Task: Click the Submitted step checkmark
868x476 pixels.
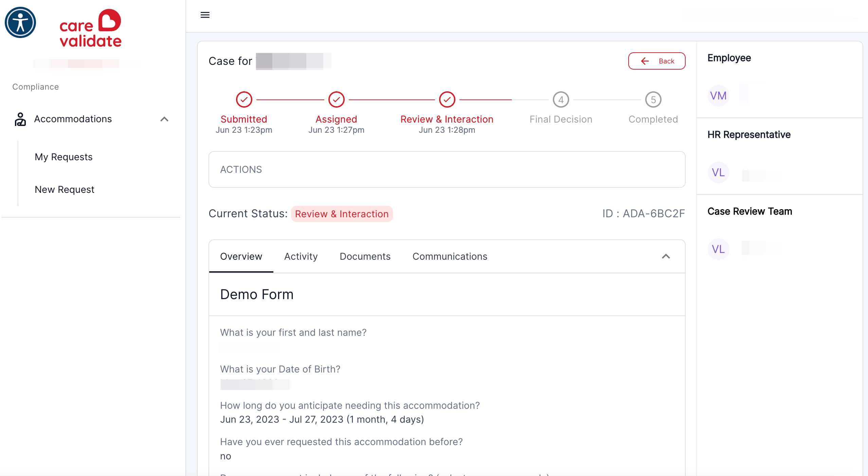Action: click(x=244, y=100)
